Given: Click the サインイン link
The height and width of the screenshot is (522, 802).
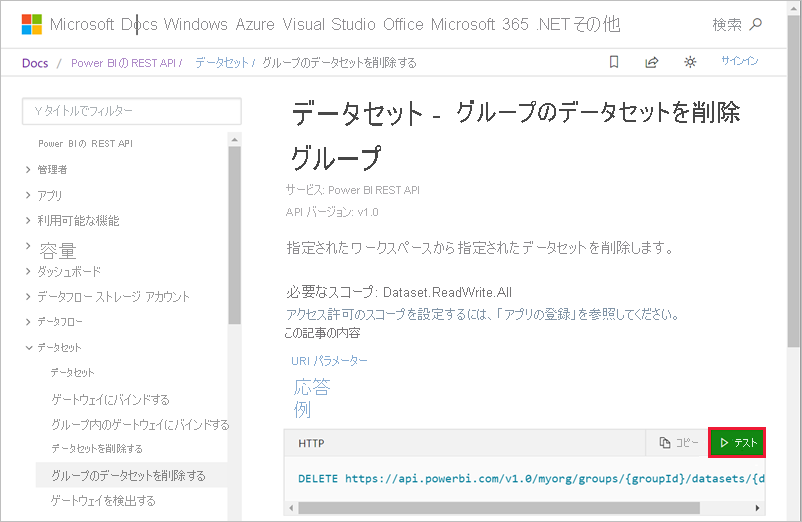Looking at the screenshot, I should click(740, 61).
